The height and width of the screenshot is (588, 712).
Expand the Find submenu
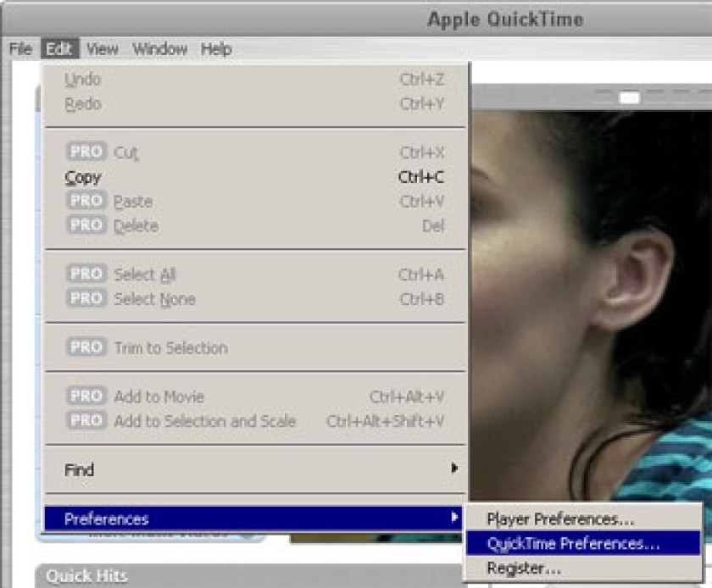(x=256, y=469)
